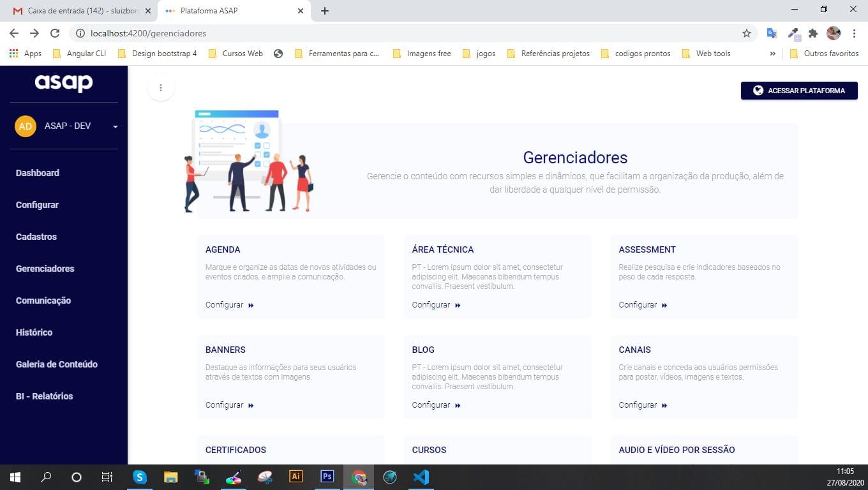
Task: Open Histórico in sidebar
Action: coord(34,332)
